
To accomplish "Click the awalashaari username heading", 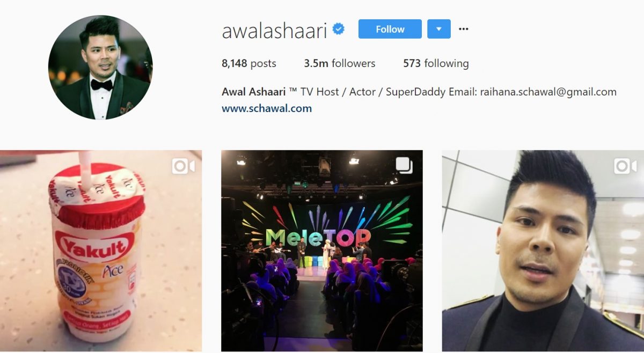I will 274,31.
